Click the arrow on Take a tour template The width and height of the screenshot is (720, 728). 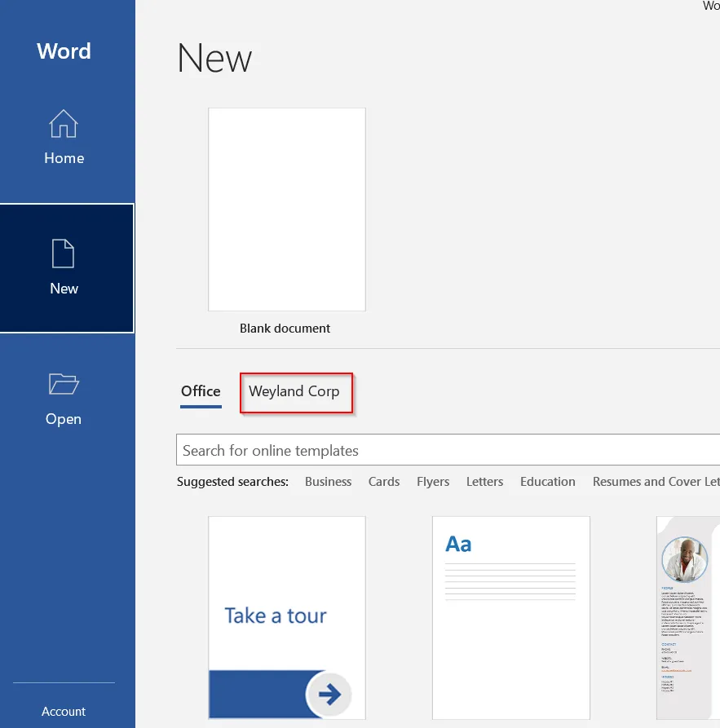(x=329, y=695)
